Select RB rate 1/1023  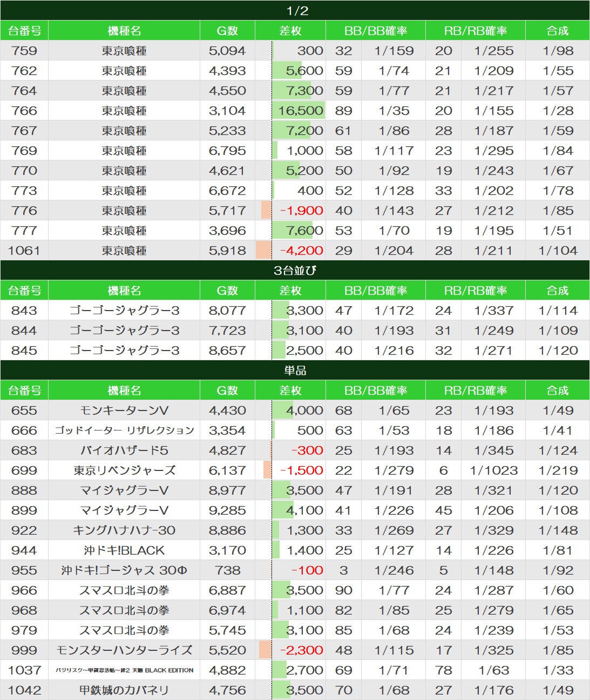[x=494, y=470]
